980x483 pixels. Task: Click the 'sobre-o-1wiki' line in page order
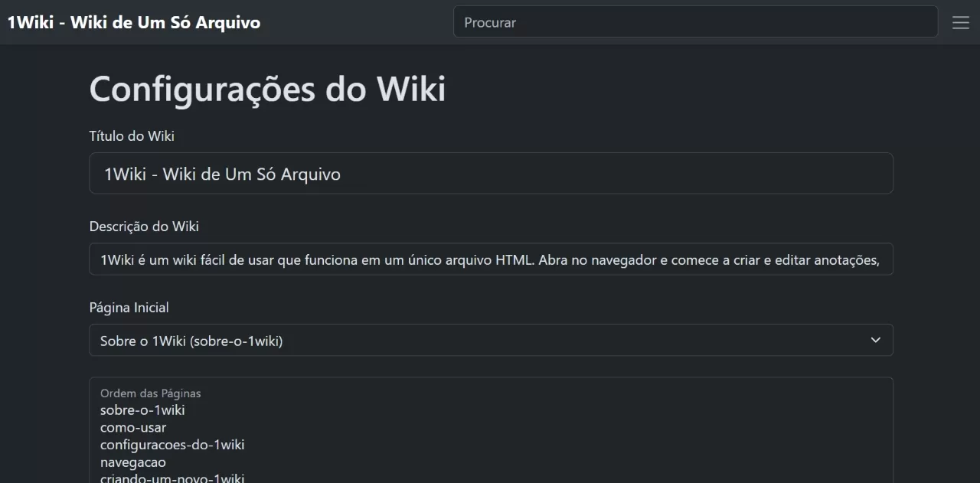pos(142,410)
